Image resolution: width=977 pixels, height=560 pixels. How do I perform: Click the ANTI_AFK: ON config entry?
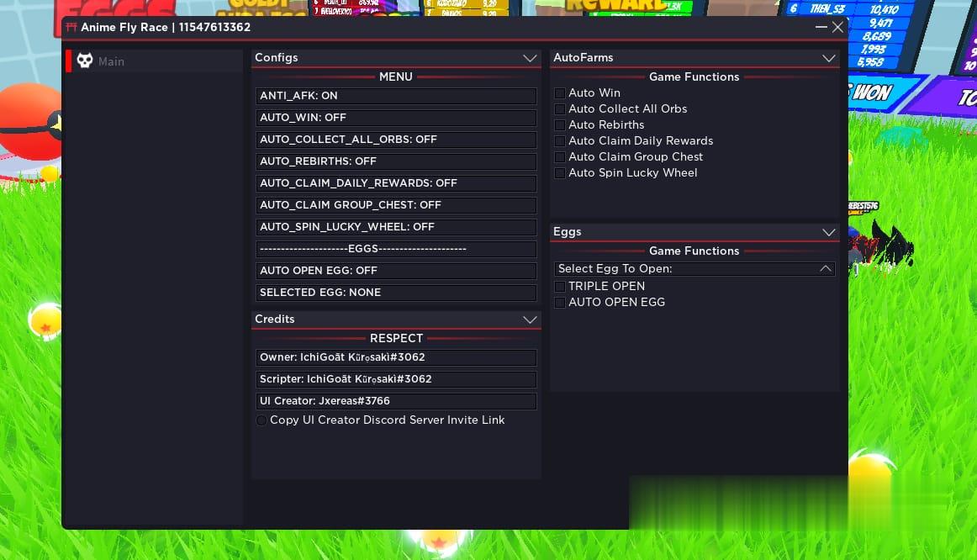click(x=396, y=96)
